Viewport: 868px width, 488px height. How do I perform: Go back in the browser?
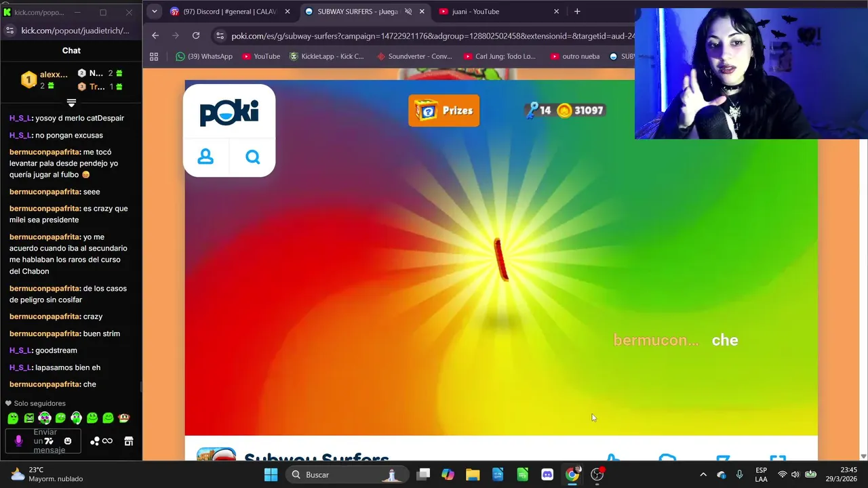pyautogui.click(x=155, y=35)
